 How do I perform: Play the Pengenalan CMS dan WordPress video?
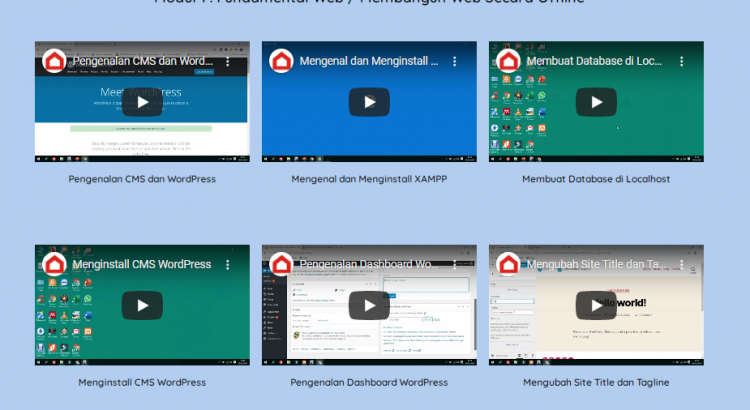click(x=142, y=102)
